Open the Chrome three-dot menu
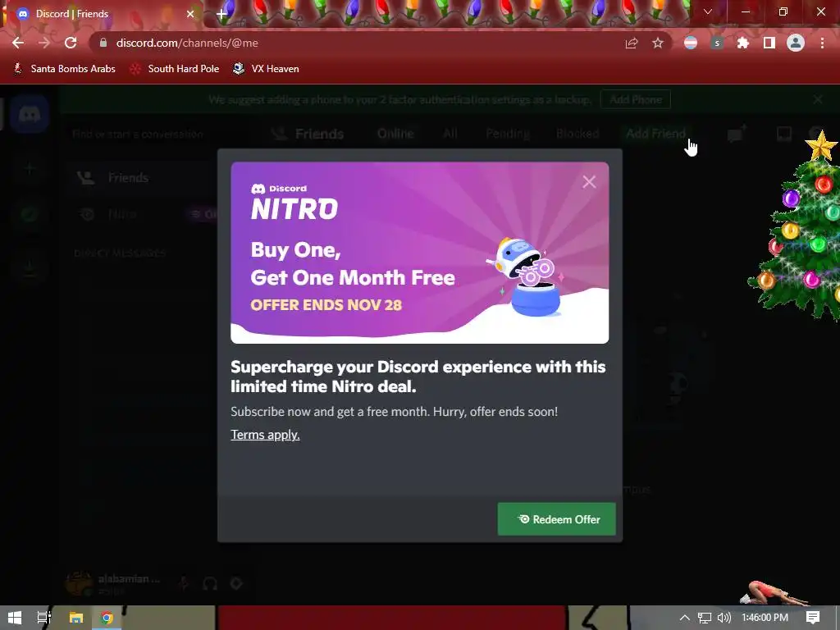This screenshot has width=840, height=630. [x=822, y=43]
